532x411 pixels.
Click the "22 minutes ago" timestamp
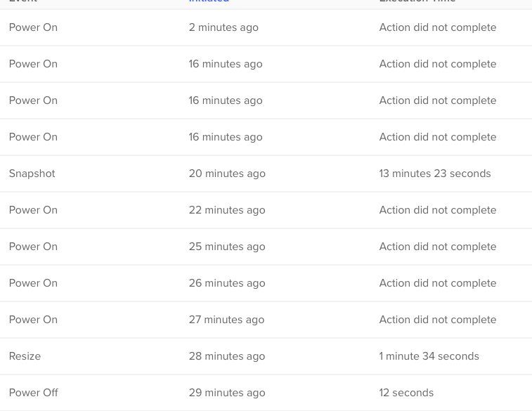227,210
